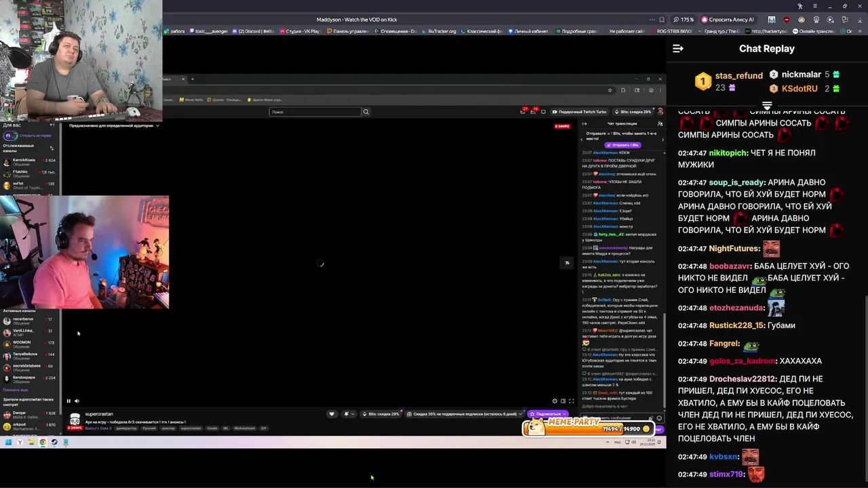Open KarnikKoala followed channel
This screenshot has height=488, width=868.
[29, 161]
